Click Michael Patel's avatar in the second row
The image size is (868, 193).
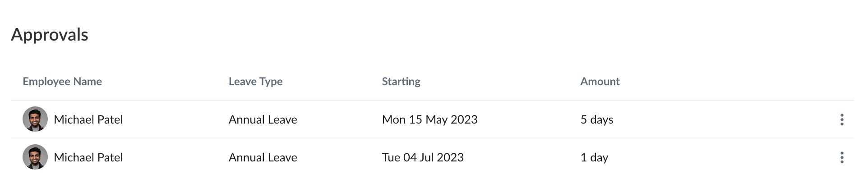coord(35,157)
